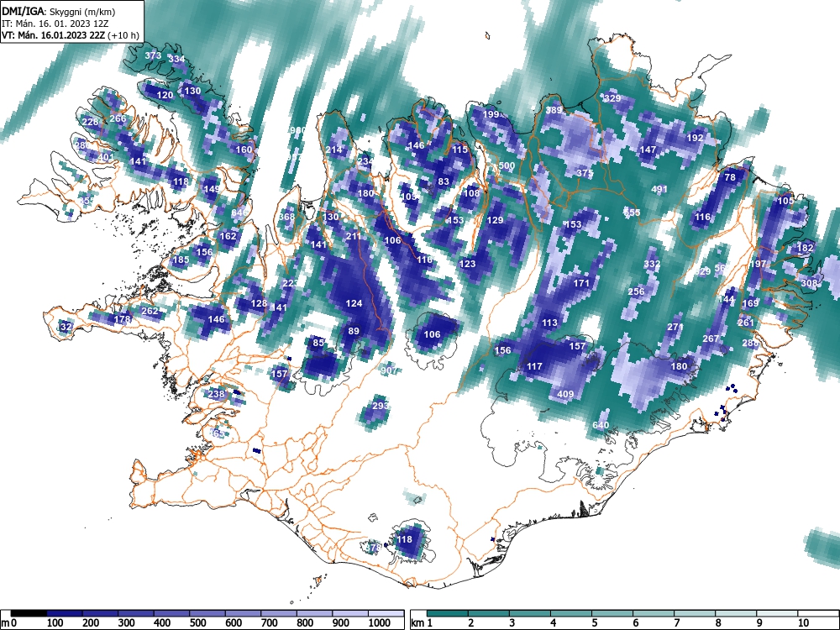Click the visibility value '128' on the map
This screenshot has height=630, width=840.
[x=259, y=304]
